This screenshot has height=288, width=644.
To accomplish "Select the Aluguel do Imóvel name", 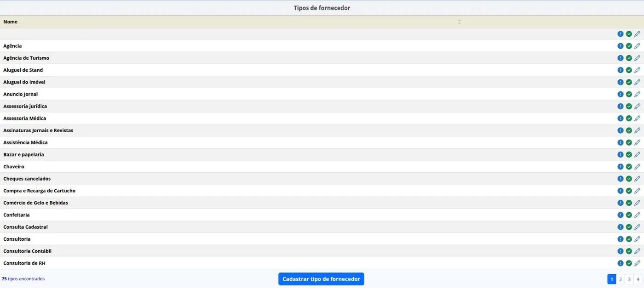I will pos(24,82).
